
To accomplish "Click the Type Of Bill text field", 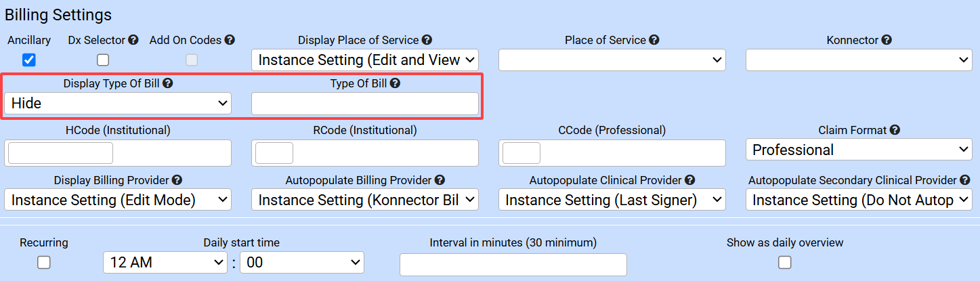I will tap(365, 104).
